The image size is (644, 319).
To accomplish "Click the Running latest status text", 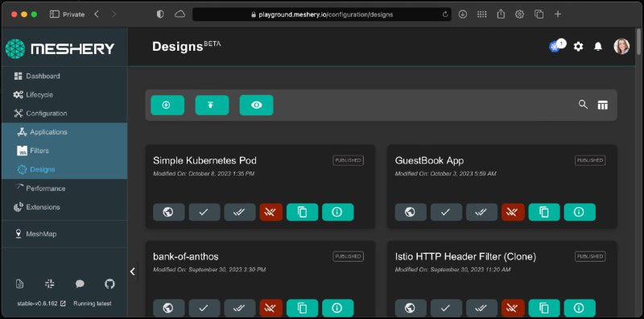I will click(x=93, y=304).
